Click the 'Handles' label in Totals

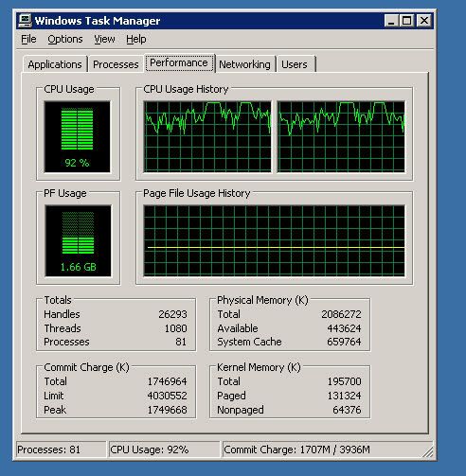[62, 314]
